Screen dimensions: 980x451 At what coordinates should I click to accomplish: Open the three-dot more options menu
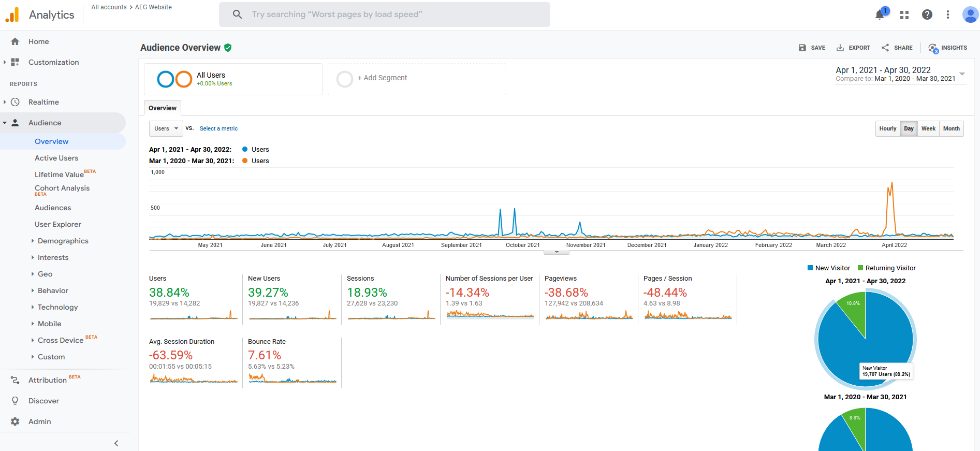pyautogui.click(x=948, y=14)
